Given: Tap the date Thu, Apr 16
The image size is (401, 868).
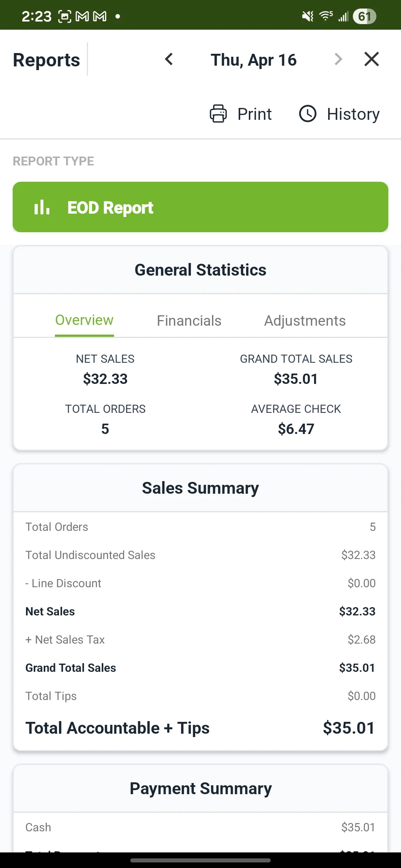Looking at the screenshot, I should tap(254, 59).
